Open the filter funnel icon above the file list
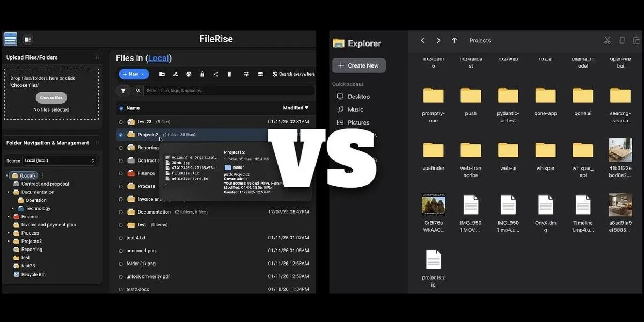 (x=123, y=90)
